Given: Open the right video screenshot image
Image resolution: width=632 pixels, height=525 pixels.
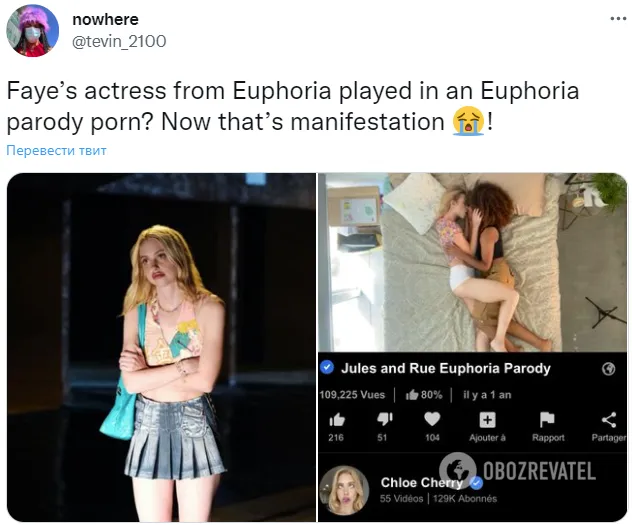Looking at the screenshot, I should [x=472, y=347].
